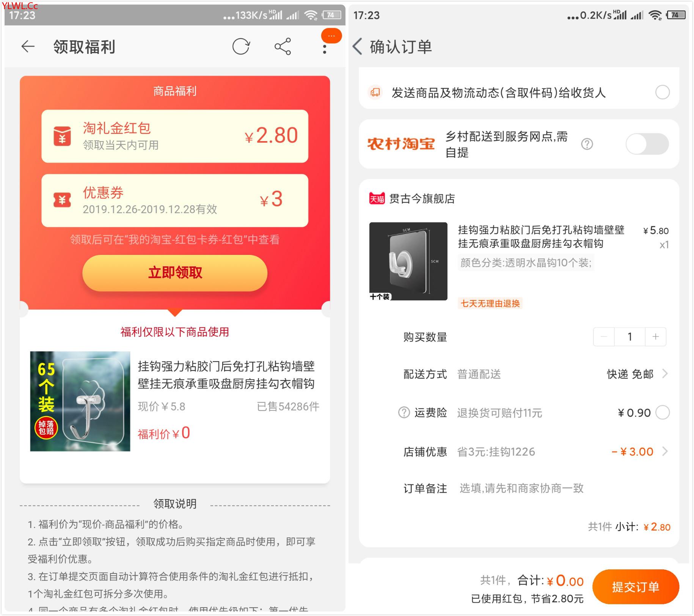Viewport: 694px width, 616px height.
Task: Tap the 农村淘宝 logo
Action: (401, 144)
